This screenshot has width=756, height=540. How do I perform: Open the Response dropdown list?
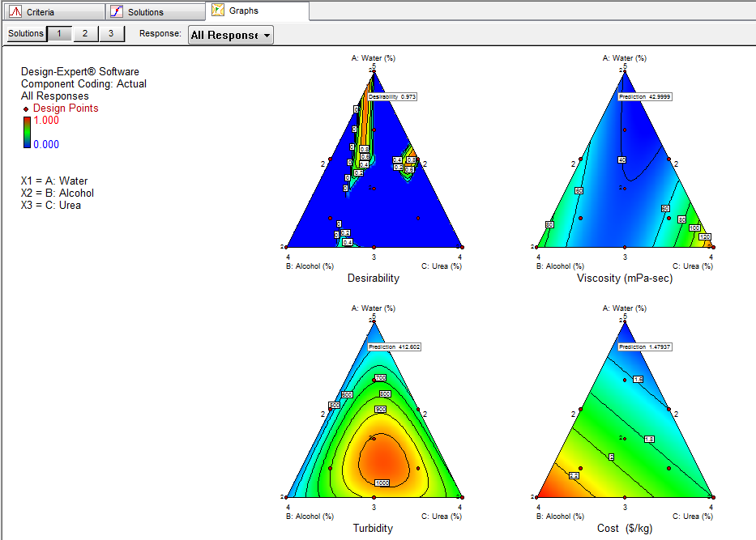(231, 35)
